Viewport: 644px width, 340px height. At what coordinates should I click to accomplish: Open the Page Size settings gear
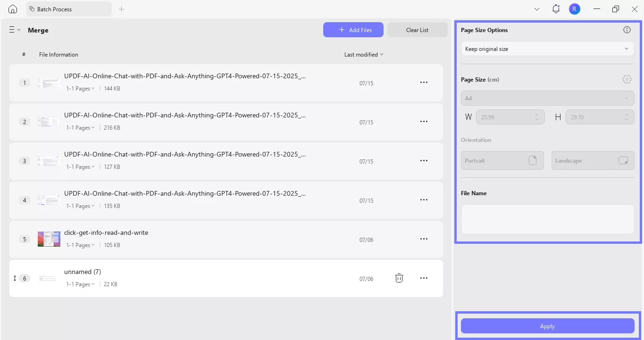(x=627, y=79)
